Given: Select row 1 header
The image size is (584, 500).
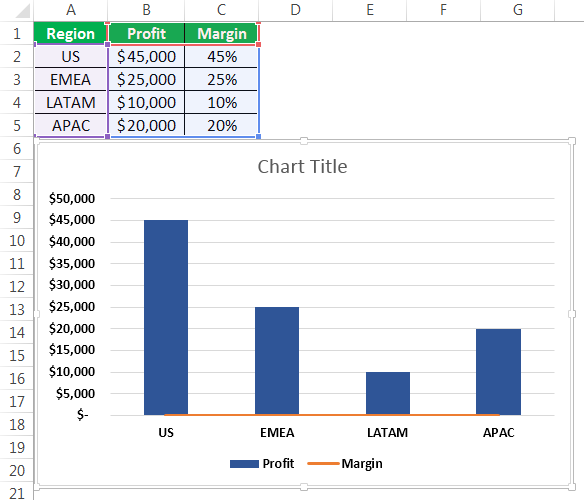Looking at the screenshot, I should point(17,34).
